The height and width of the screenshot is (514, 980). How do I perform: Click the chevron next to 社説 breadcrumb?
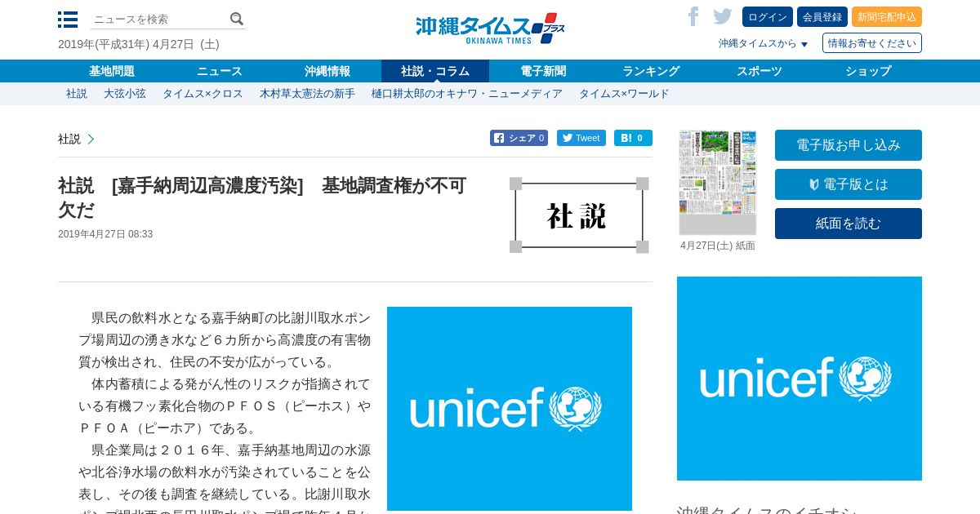(x=91, y=139)
